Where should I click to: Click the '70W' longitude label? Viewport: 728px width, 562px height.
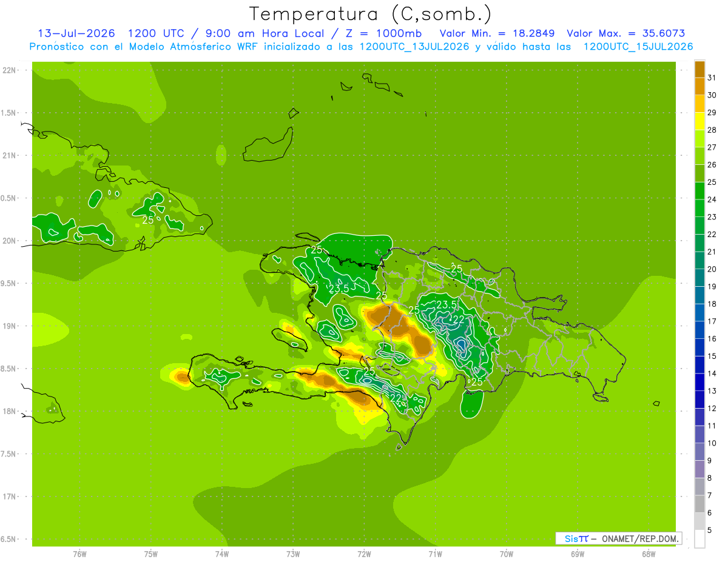click(x=507, y=554)
